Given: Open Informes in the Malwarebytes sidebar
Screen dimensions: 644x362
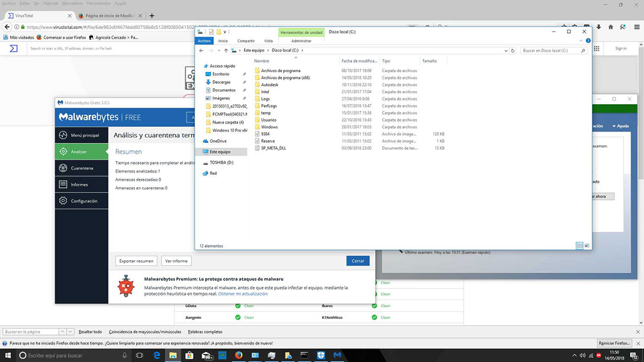Looking at the screenshot, I should coord(79,185).
